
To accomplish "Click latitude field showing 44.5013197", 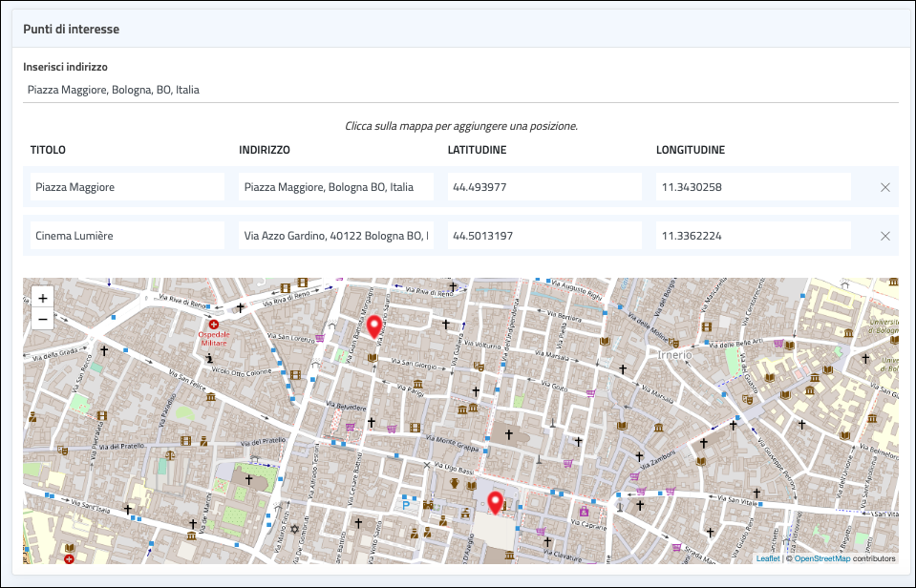I will coord(543,235).
